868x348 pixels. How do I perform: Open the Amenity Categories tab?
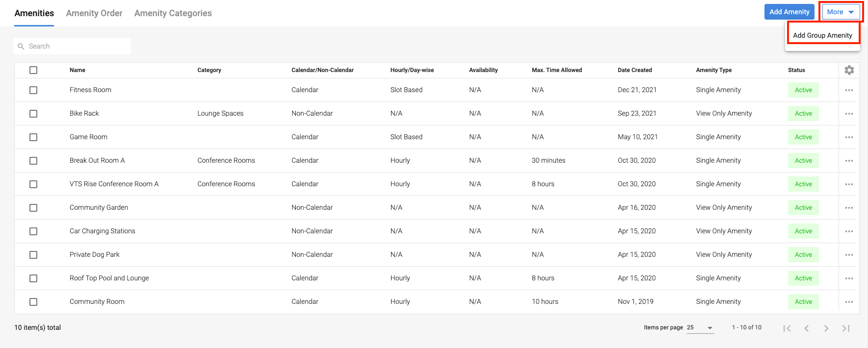(173, 13)
